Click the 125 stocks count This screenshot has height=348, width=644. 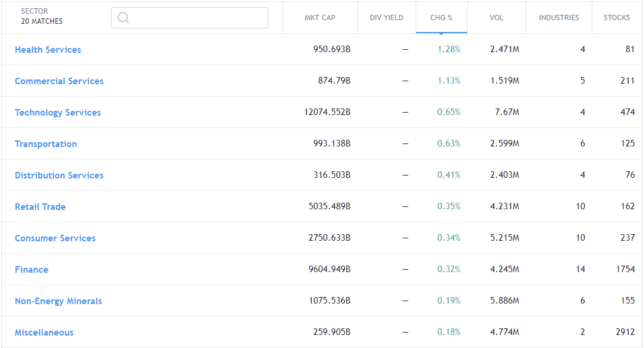click(627, 143)
